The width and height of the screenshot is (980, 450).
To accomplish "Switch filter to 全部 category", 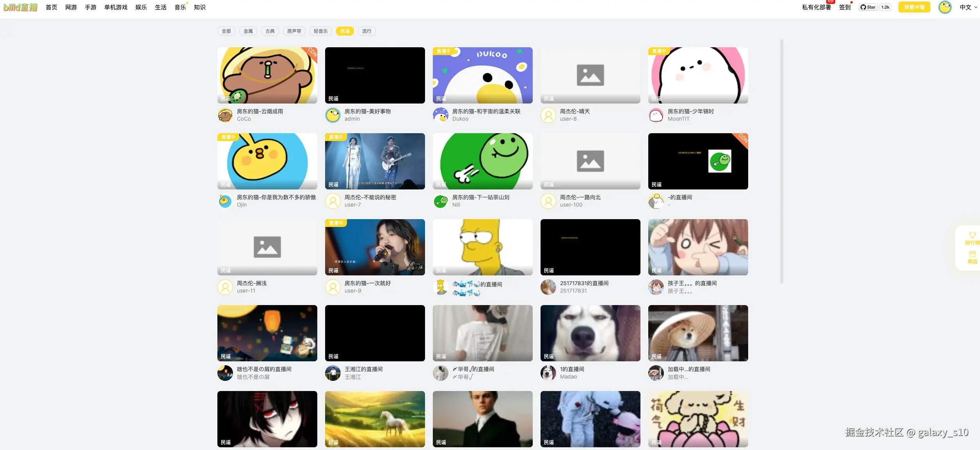I will (226, 31).
